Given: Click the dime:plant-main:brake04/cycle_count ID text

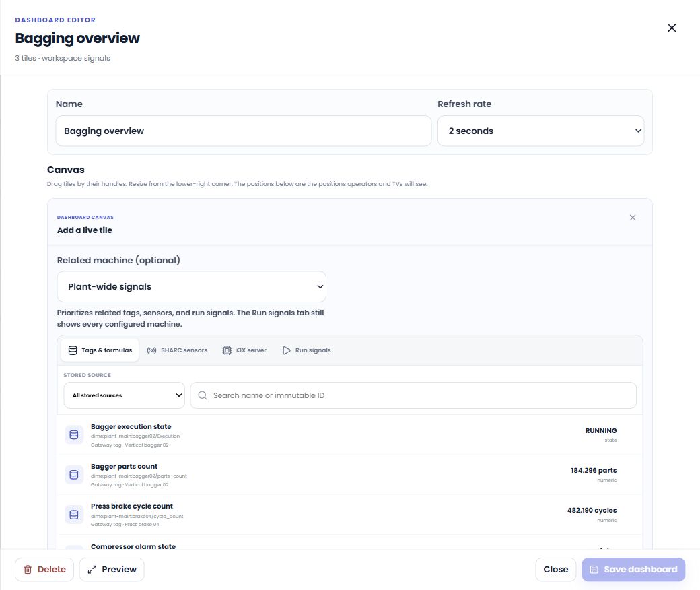Looking at the screenshot, I should coord(137,516).
